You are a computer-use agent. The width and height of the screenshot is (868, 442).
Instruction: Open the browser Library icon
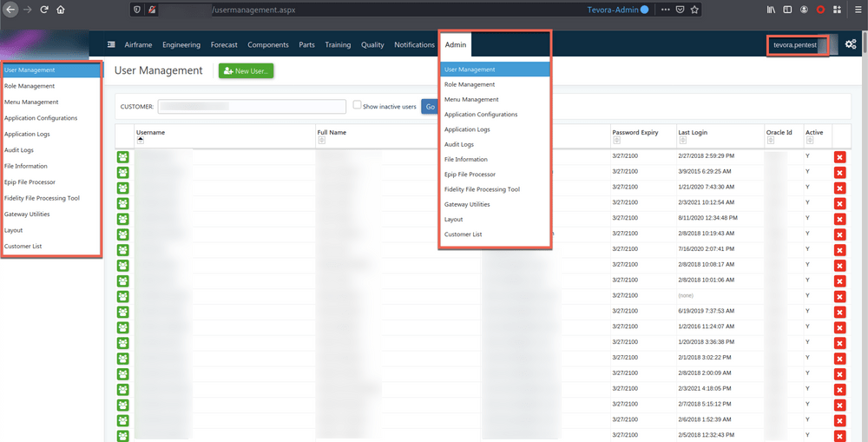[x=771, y=10]
